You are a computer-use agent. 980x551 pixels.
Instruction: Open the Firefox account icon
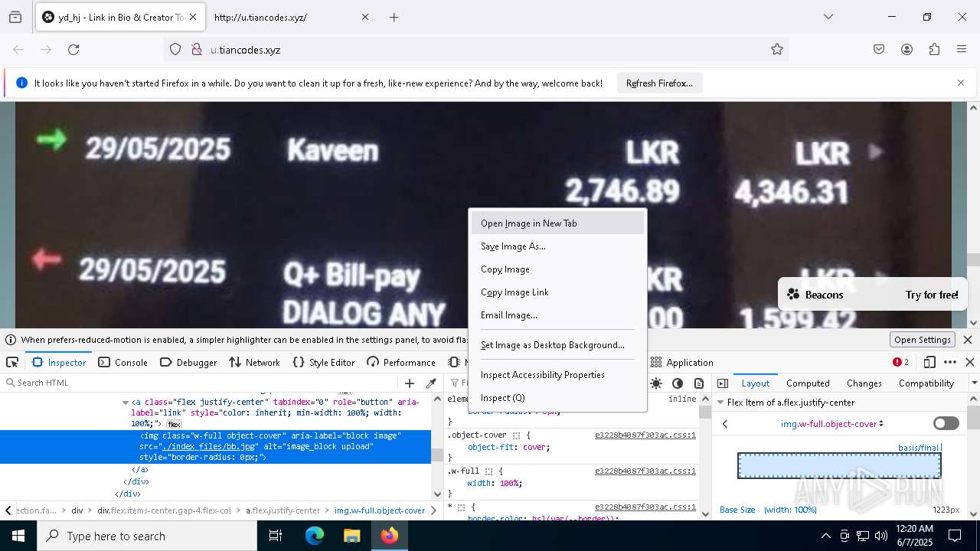tap(906, 50)
